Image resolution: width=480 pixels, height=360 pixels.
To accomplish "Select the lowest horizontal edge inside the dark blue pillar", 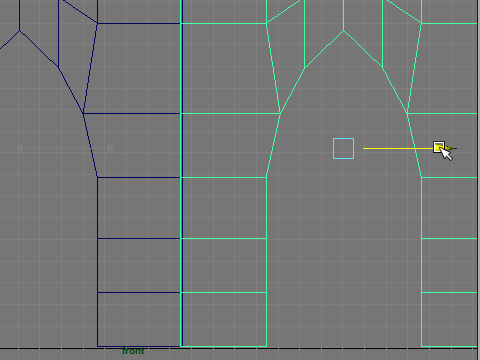I will (139, 292).
